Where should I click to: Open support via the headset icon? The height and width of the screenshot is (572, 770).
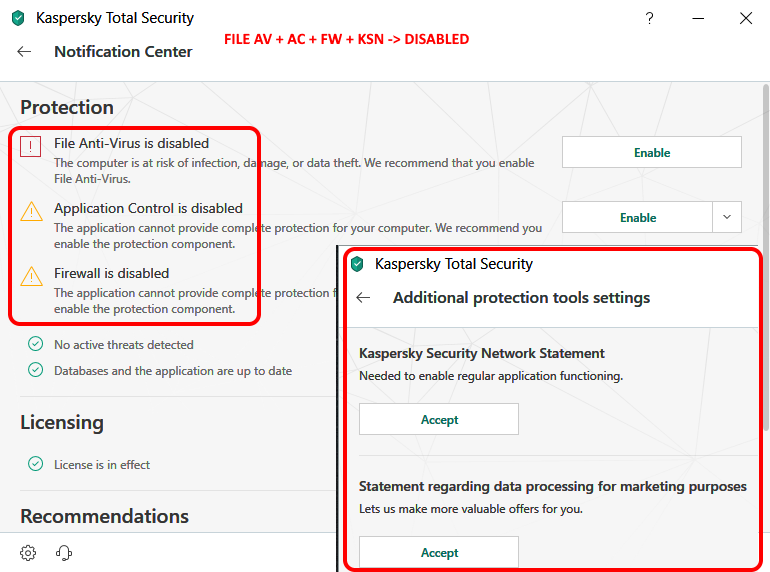point(64,553)
